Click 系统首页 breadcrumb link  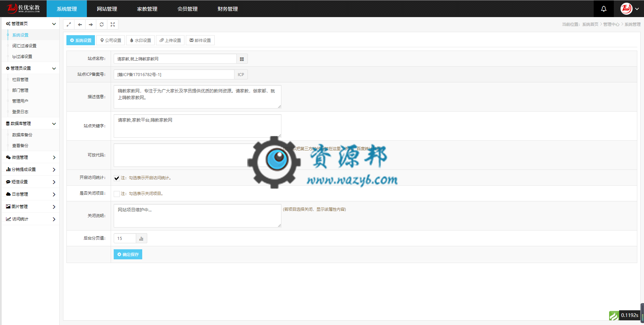[590, 24]
